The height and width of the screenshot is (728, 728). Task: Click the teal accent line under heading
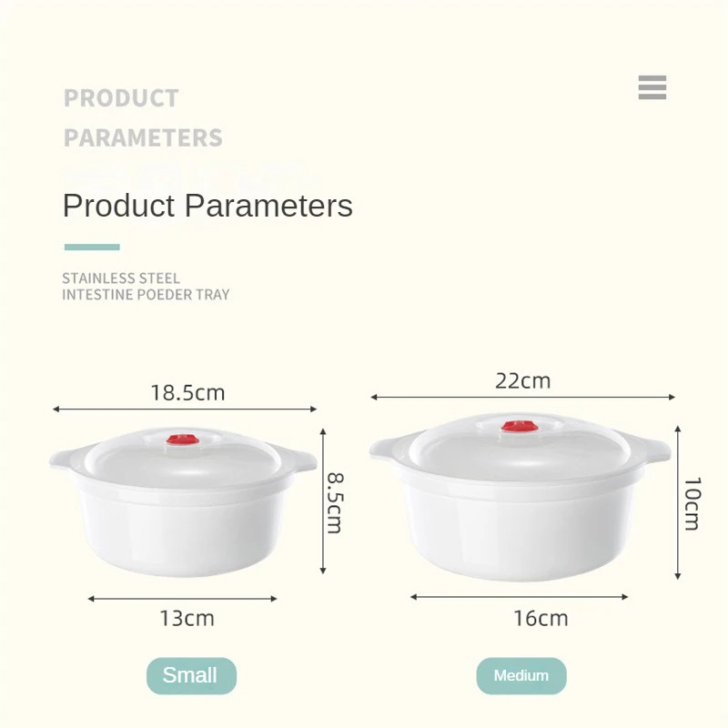click(92, 247)
